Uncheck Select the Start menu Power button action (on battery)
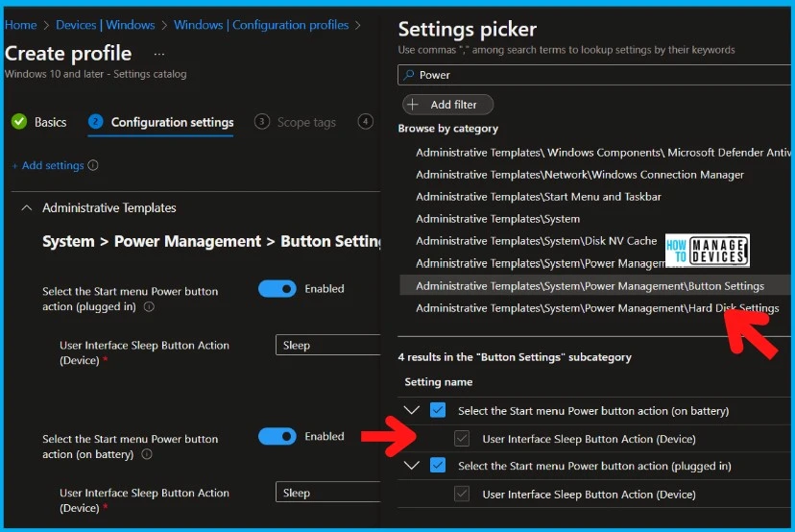Image resolution: width=795 pixels, height=532 pixels. pos(438,410)
